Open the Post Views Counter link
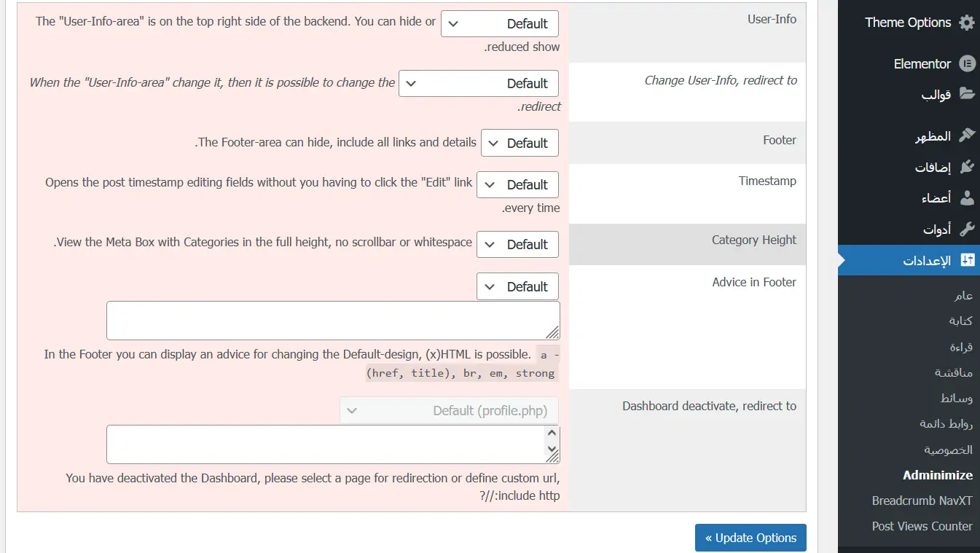The height and width of the screenshot is (553, 980). click(x=922, y=526)
